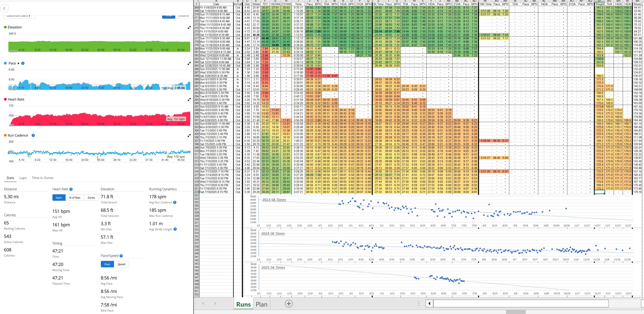Viewport: 644px width, 314px height.
Task: Select row header 268 in Excel
Action: point(197,8)
